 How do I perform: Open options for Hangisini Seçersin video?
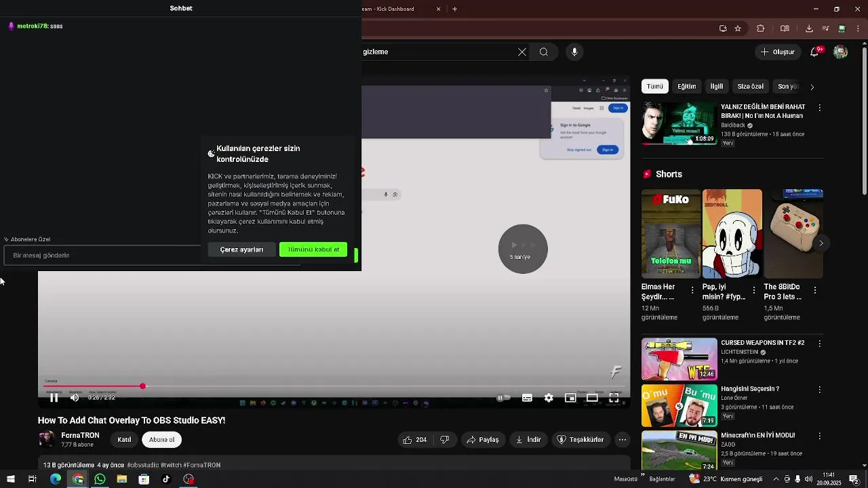(x=820, y=390)
